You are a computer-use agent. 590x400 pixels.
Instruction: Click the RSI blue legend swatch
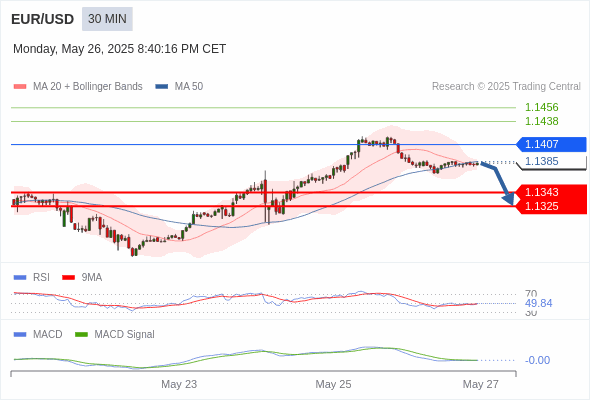pyautogui.click(x=20, y=278)
